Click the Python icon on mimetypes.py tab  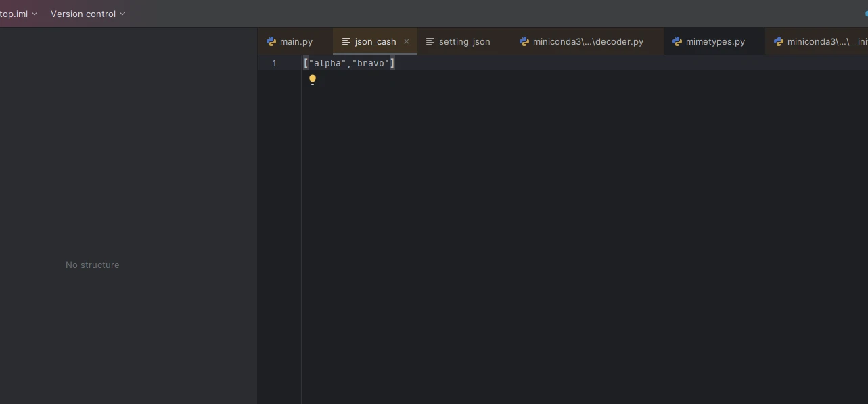(677, 41)
